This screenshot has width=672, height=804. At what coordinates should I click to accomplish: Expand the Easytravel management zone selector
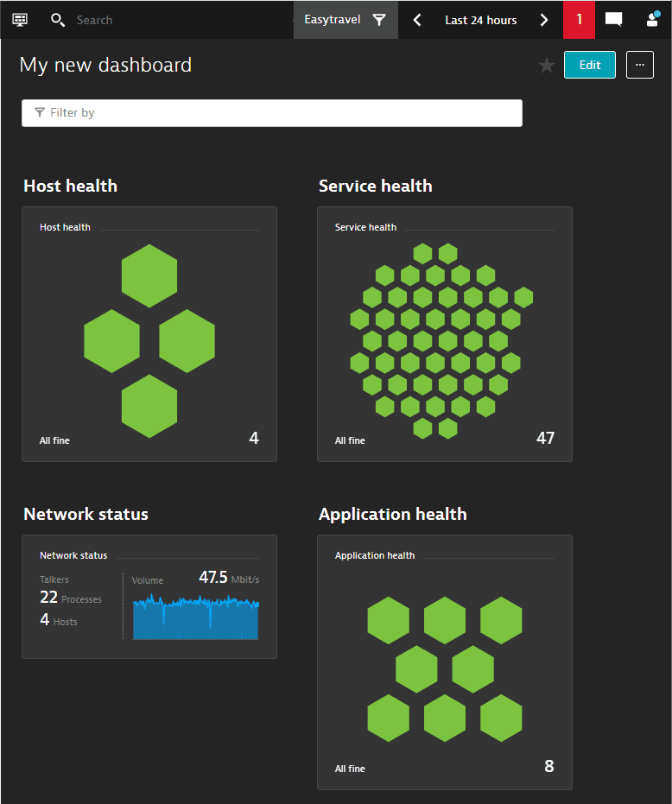(333, 20)
